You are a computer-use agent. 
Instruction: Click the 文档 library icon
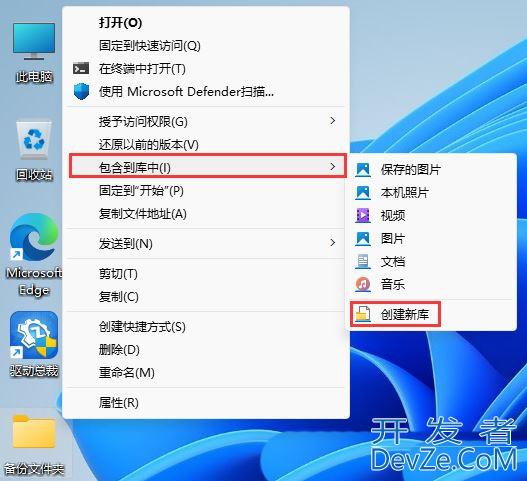pos(363,262)
